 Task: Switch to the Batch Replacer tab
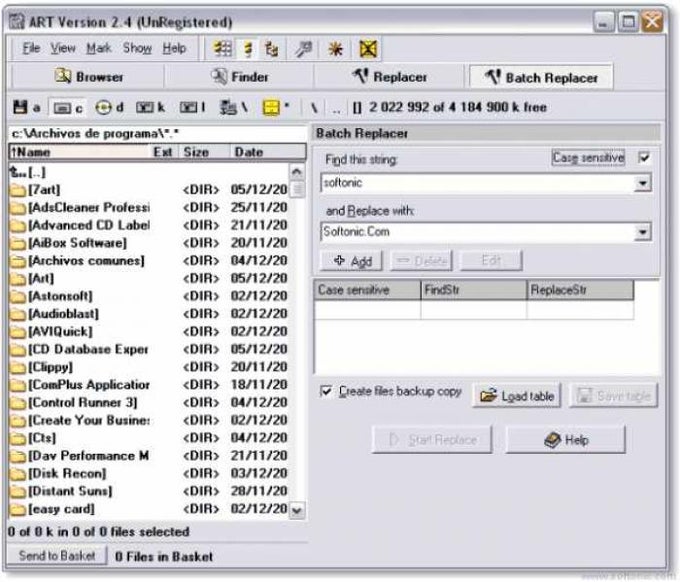[541, 77]
